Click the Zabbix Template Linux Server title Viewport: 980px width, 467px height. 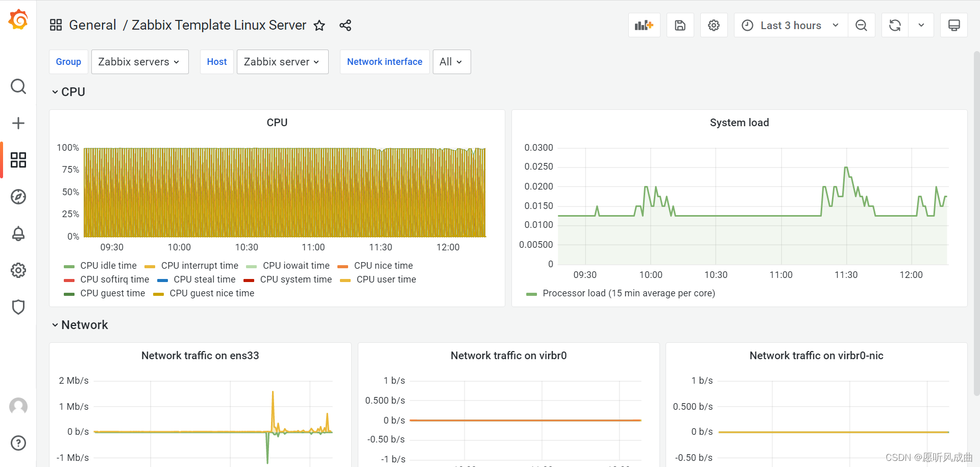coord(219,25)
